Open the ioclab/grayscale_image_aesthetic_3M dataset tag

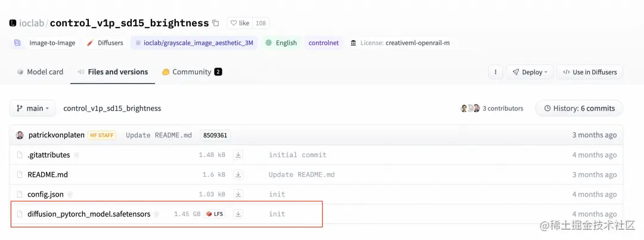pos(194,43)
